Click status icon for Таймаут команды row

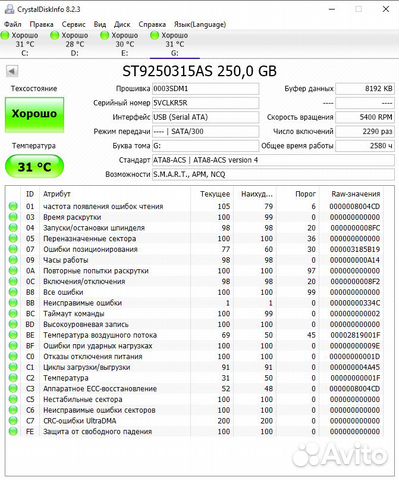click(x=13, y=314)
